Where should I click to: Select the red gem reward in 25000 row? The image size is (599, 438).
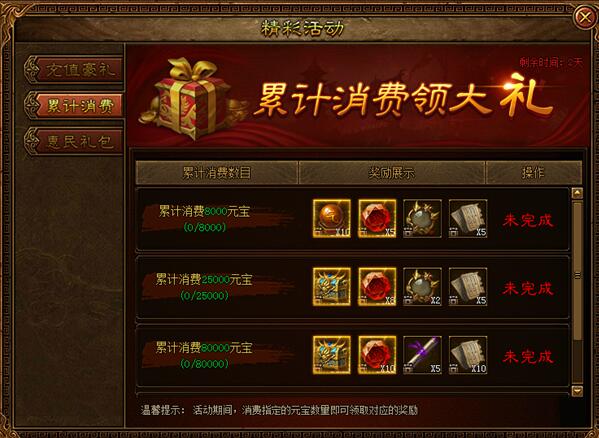[x=377, y=287]
